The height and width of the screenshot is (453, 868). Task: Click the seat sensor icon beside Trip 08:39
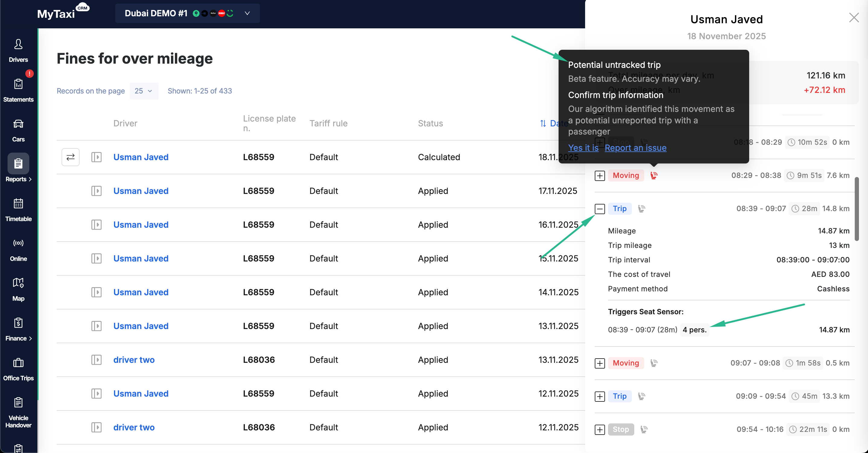pos(641,209)
